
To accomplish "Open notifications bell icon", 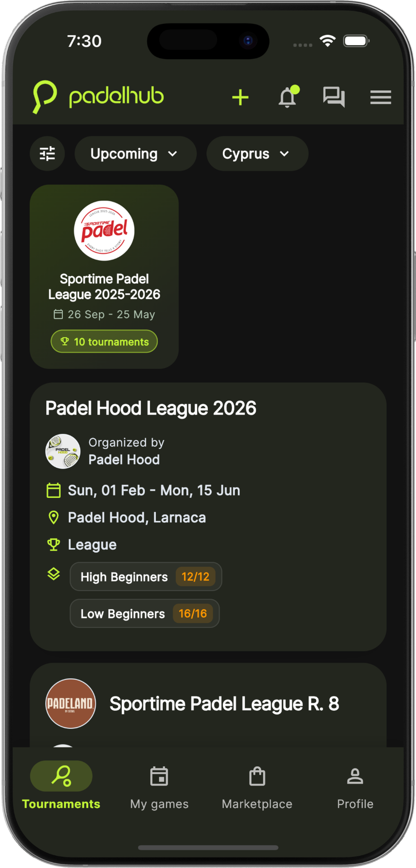I will tap(288, 97).
